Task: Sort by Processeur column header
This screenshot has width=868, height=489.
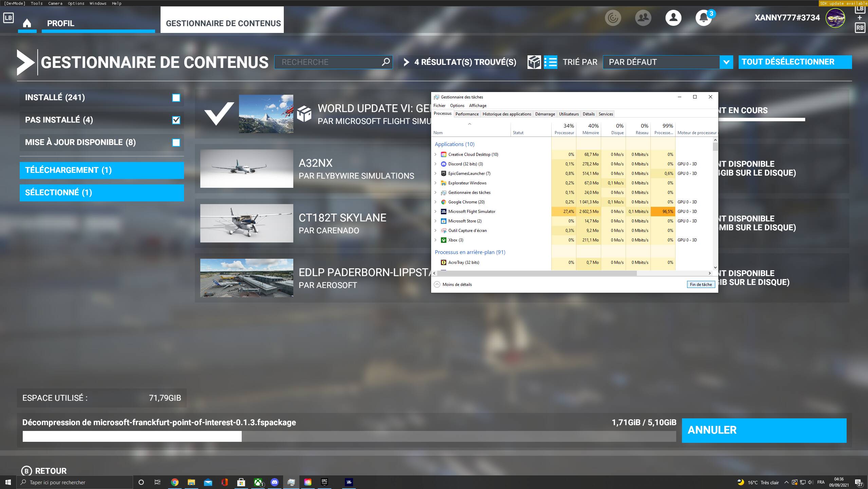Action: (564, 129)
